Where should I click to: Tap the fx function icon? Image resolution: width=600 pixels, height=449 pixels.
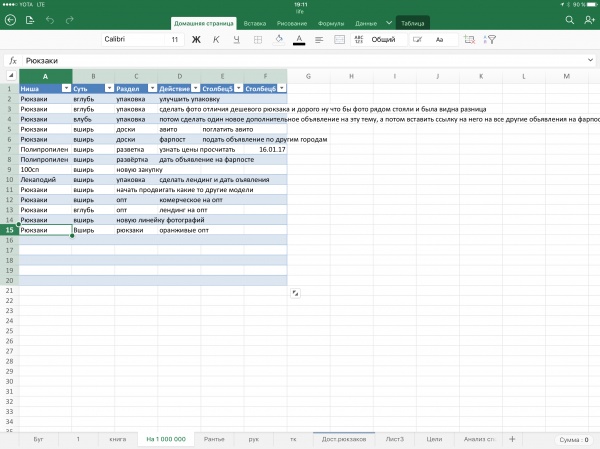tap(13, 60)
